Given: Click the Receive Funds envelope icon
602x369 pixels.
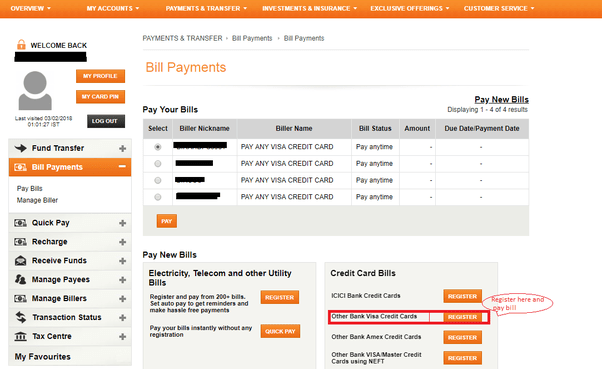Looking at the screenshot, I should click(20, 261).
